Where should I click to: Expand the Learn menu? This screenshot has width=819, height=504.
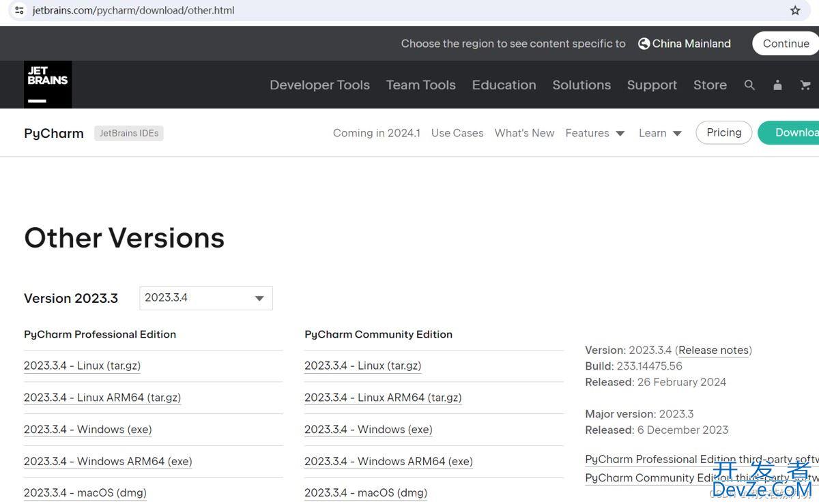[659, 133]
